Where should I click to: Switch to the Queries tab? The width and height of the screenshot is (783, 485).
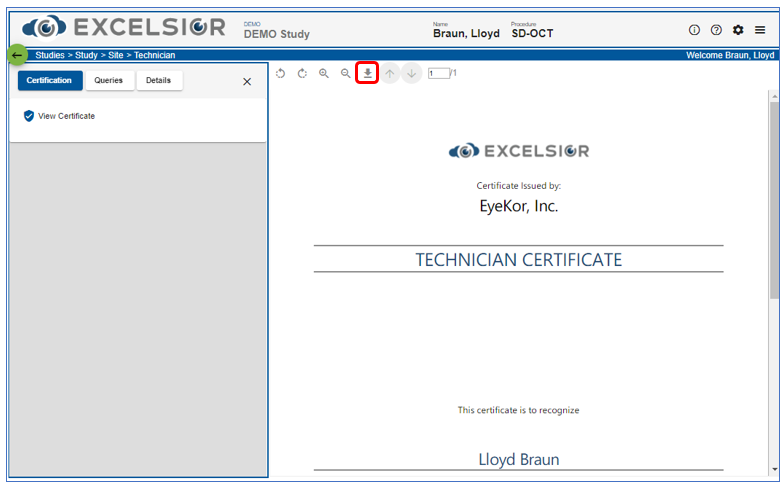(109, 80)
